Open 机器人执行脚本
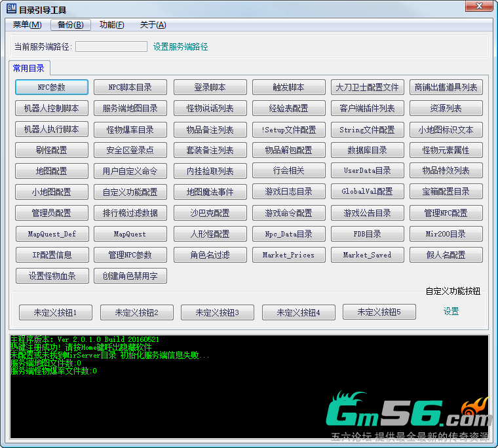498x448 pixels. click(x=52, y=129)
